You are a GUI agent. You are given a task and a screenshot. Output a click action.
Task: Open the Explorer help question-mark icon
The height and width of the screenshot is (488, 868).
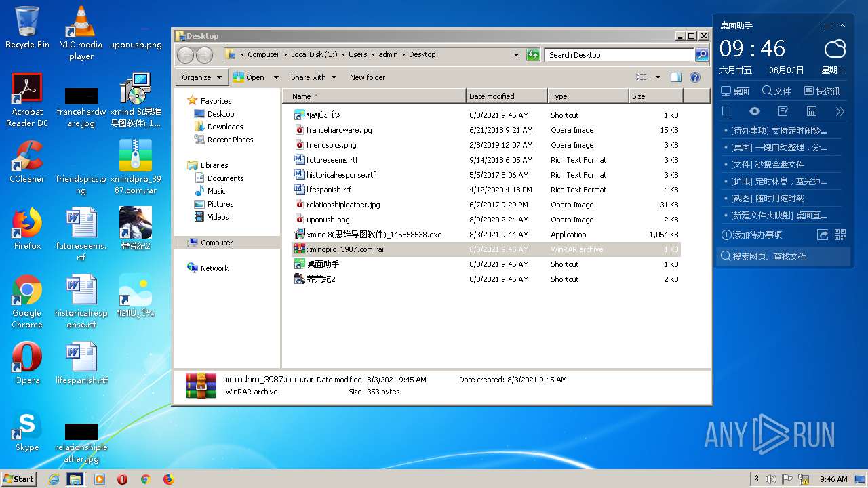695,77
